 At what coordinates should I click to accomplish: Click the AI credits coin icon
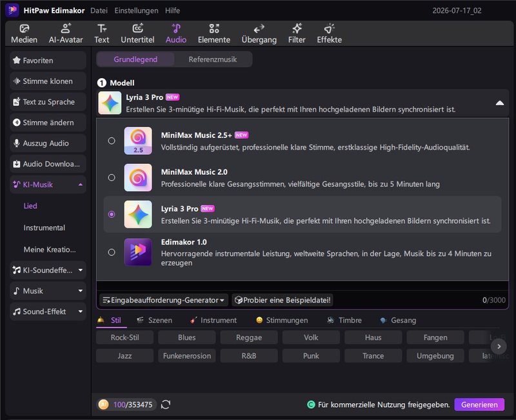(x=103, y=405)
